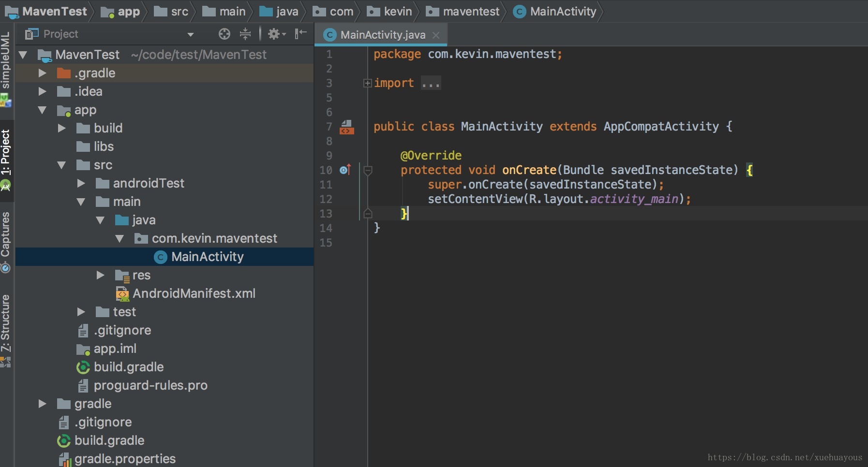Select gradle.properties file
The height and width of the screenshot is (467, 868).
coord(125,459)
